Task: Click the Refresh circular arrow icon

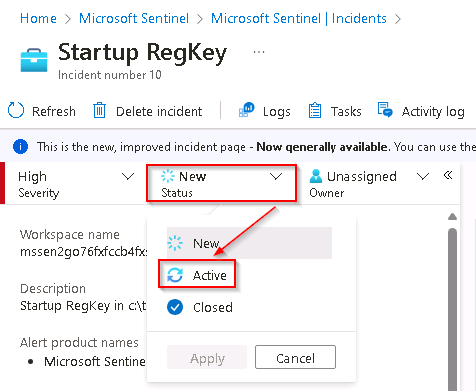Action: [x=16, y=110]
